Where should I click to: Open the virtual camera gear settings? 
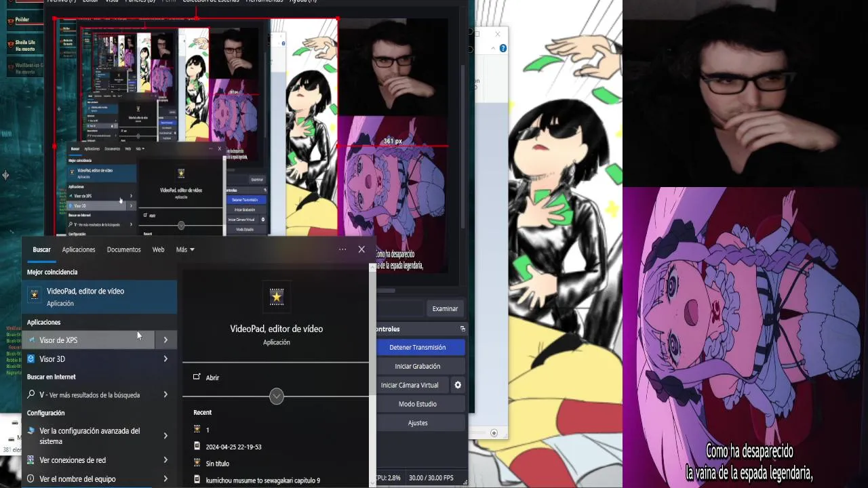458,385
